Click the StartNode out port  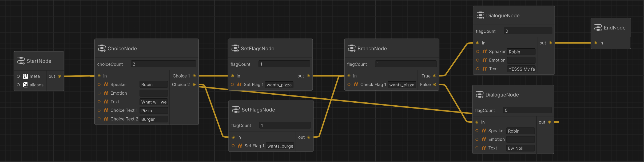[x=59, y=76]
